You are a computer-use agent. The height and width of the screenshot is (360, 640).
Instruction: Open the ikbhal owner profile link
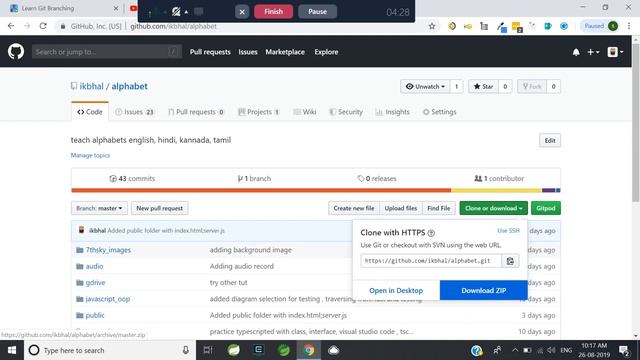click(91, 86)
